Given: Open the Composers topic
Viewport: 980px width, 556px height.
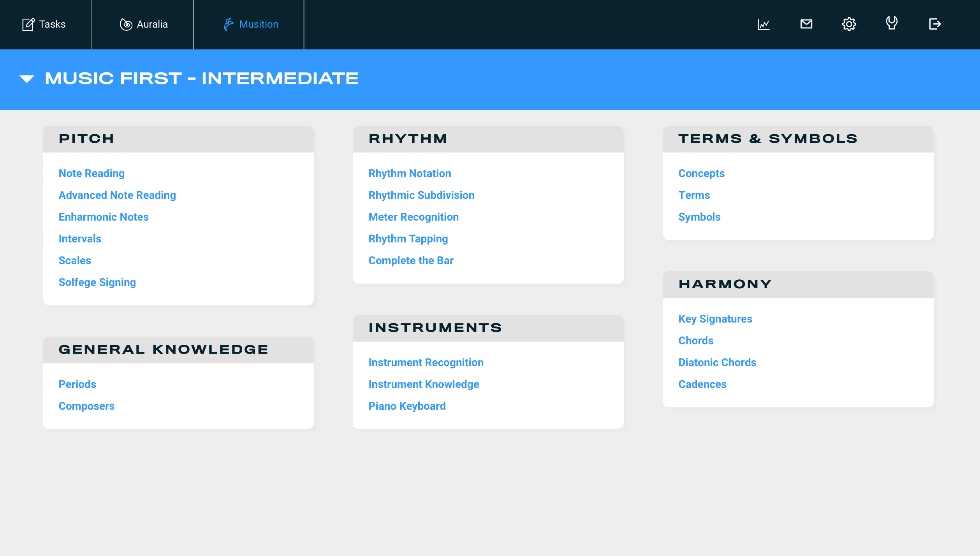Looking at the screenshot, I should point(86,406).
